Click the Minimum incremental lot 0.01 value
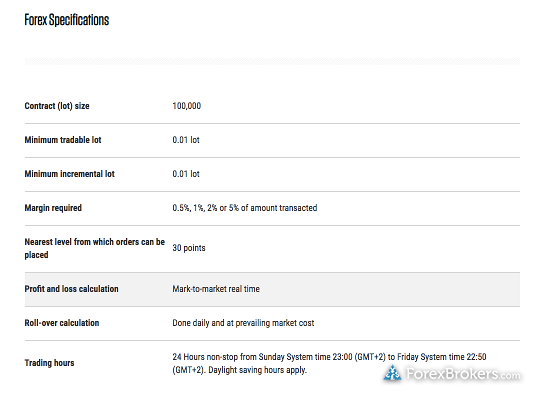This screenshot has height=396, width=546. 186,174
